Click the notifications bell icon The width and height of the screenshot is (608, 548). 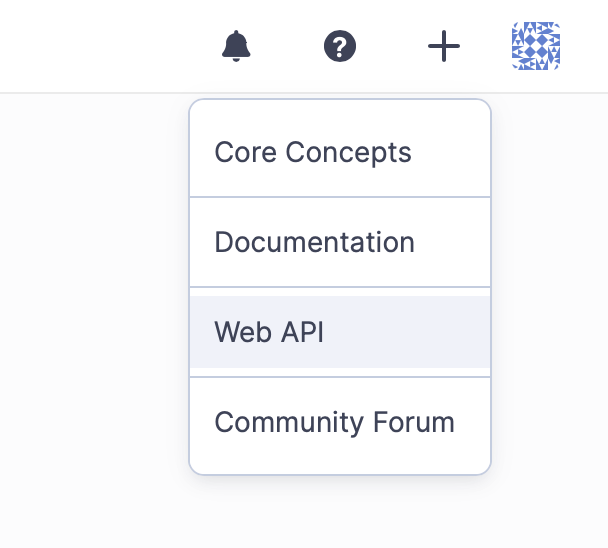click(236, 46)
